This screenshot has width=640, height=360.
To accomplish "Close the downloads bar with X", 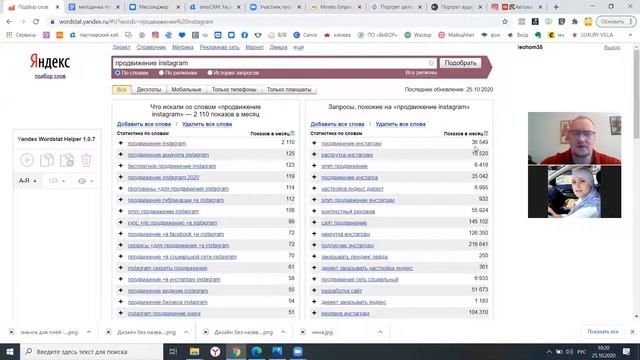I will click(632, 332).
